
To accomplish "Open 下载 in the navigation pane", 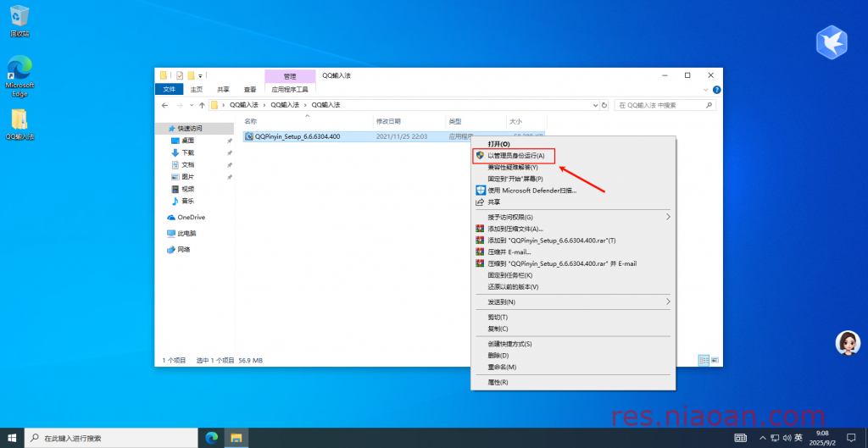I will tap(187, 152).
